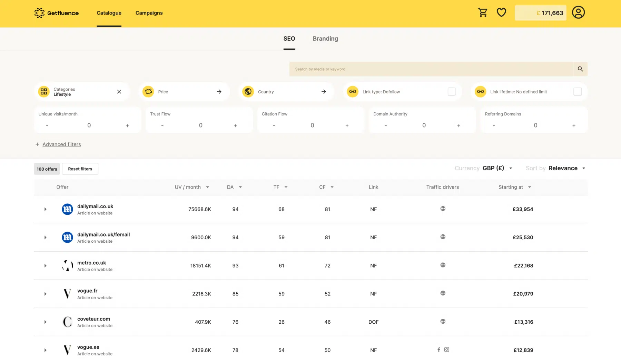Decrease Trust Flow value
The width and height of the screenshot is (621, 364).
(162, 126)
